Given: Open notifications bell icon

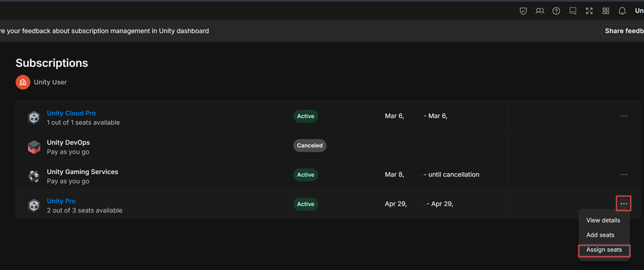Looking at the screenshot, I should coord(622,11).
